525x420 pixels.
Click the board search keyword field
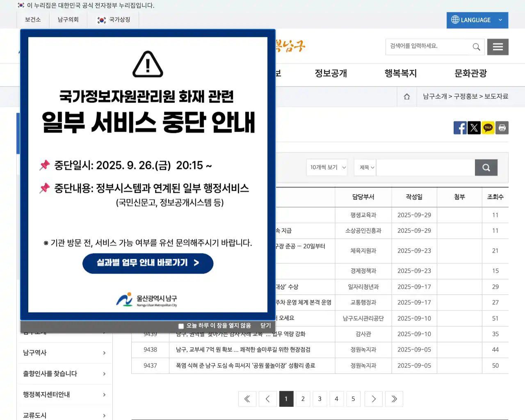pos(425,167)
